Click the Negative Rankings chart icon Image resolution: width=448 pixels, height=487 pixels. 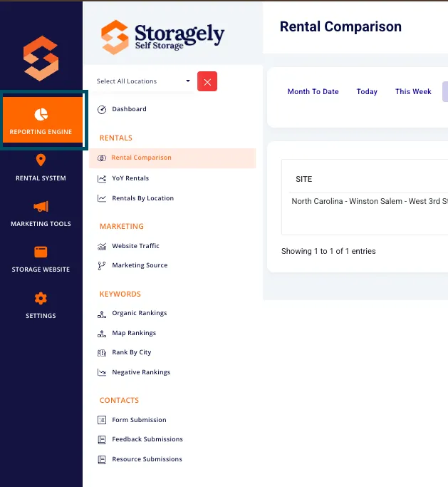point(102,372)
